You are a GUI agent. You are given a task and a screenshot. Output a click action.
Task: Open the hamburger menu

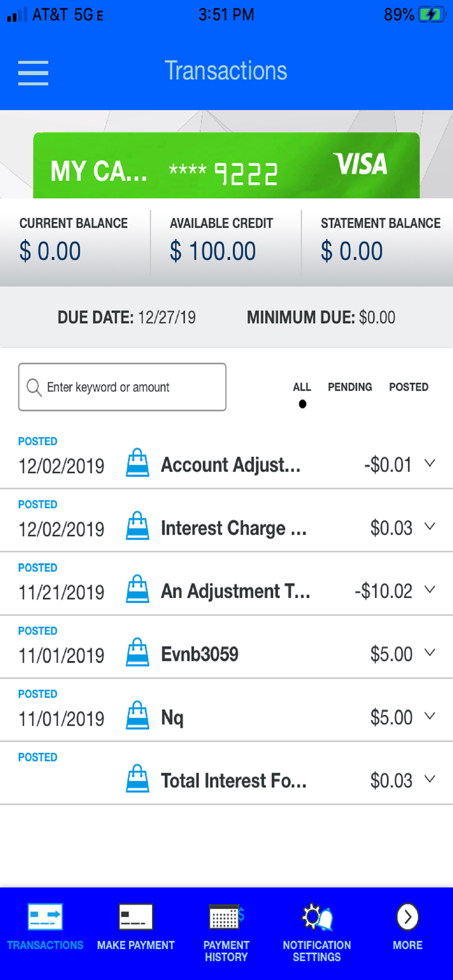pyautogui.click(x=33, y=73)
